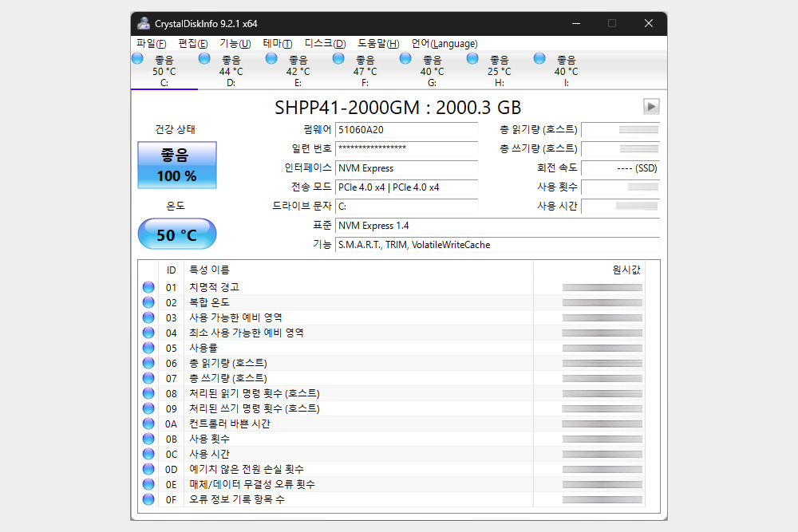Click status orb for 03 사용 가능한 예비 영역
This screenshot has width=798, height=532.
click(148, 317)
